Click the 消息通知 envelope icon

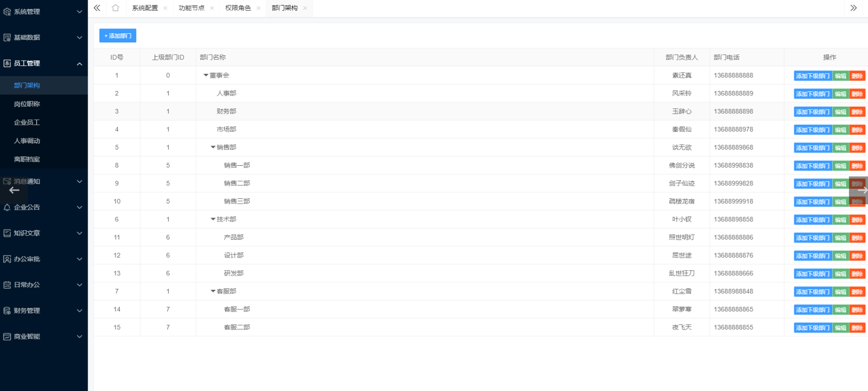pyautogui.click(x=7, y=181)
